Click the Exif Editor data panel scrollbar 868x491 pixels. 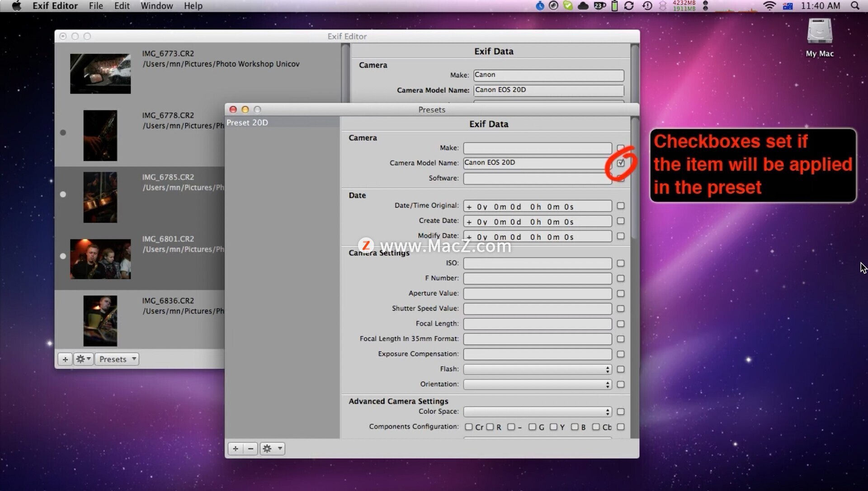tap(635, 74)
